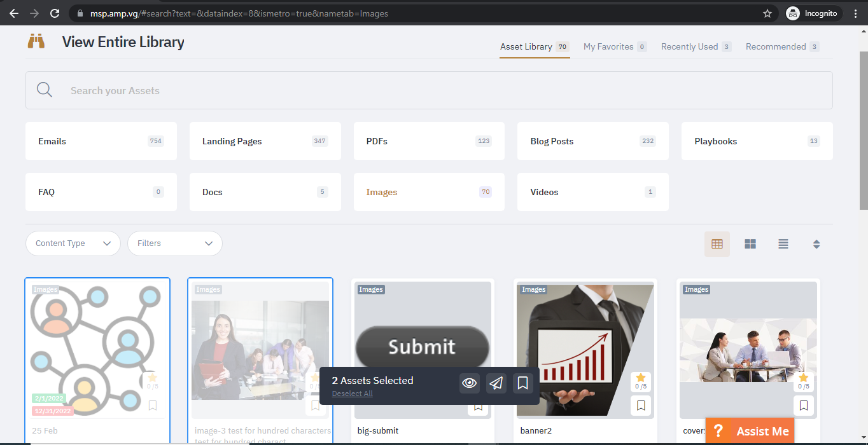This screenshot has width=868, height=445.
Task: Rate the 25 Feb image with the star
Action: click(x=153, y=378)
